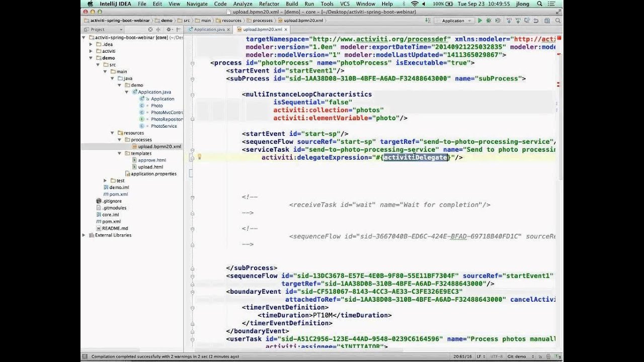The width and height of the screenshot is (644, 362).
Task: Collapse the resources folder
Action: 112,133
